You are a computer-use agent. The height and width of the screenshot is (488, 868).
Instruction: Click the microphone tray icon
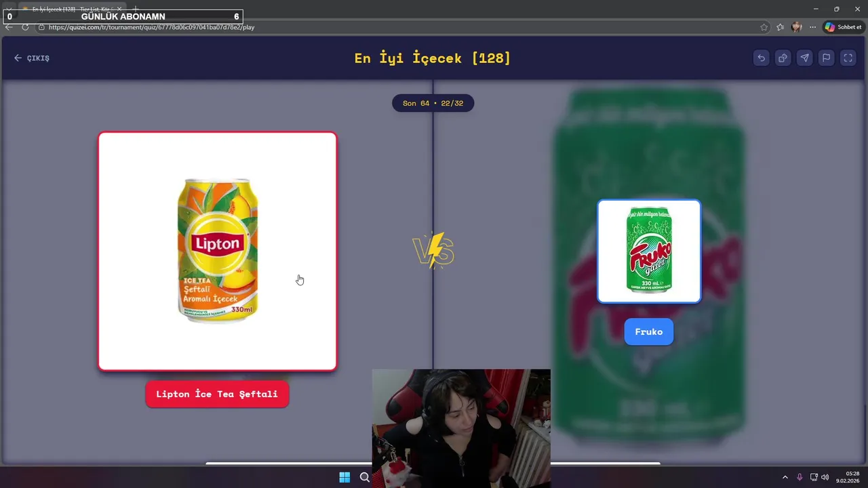point(800,477)
